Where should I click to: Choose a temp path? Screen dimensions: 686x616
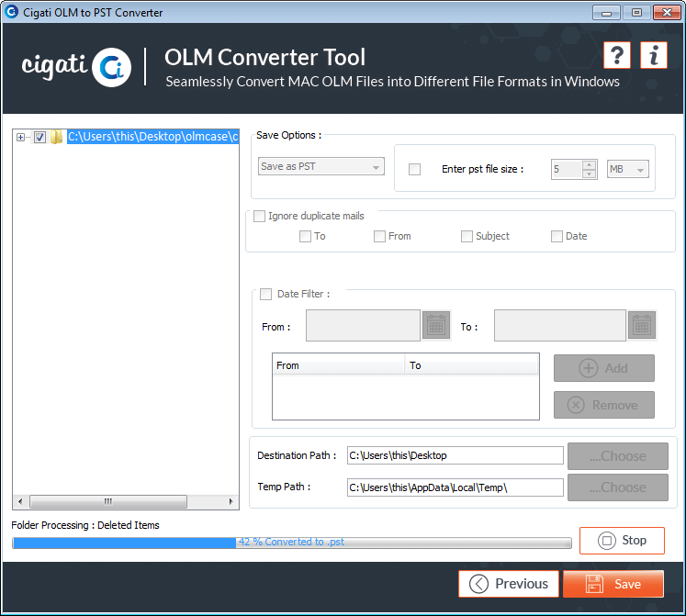pyautogui.click(x=618, y=487)
